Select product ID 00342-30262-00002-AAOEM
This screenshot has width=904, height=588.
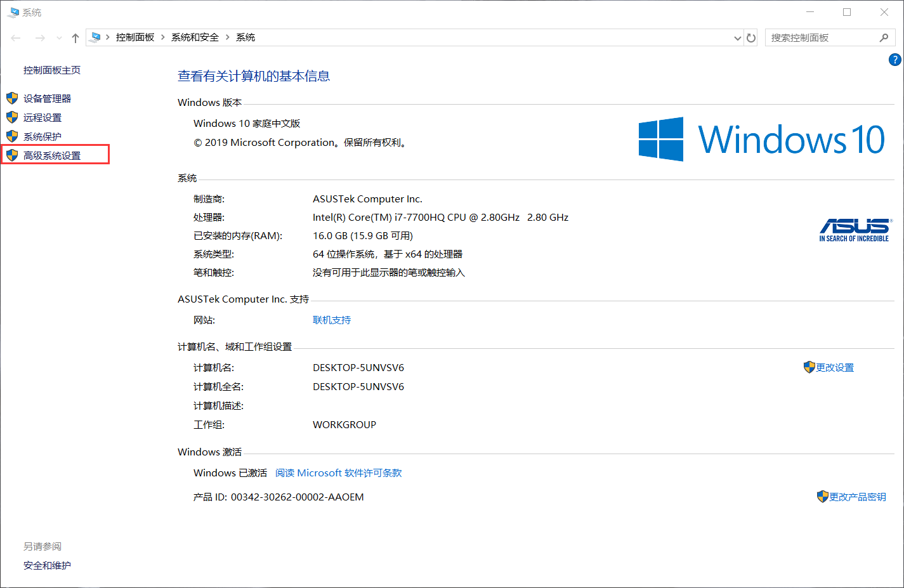click(x=298, y=497)
